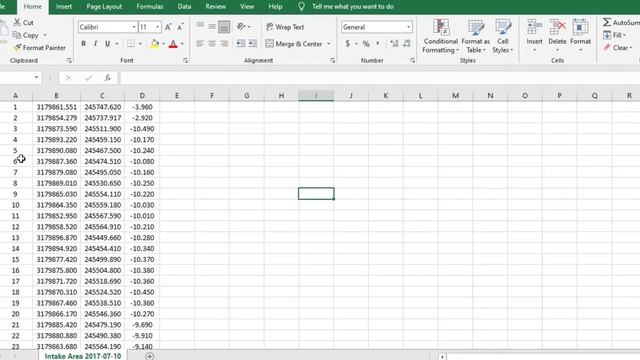Expand the Calibri font name dropdown
This screenshot has width=640, height=360.
pos(134,27)
